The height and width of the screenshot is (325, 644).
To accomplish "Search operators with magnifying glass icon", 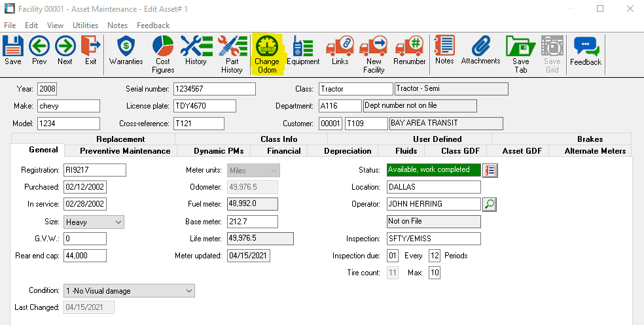I will tap(490, 205).
